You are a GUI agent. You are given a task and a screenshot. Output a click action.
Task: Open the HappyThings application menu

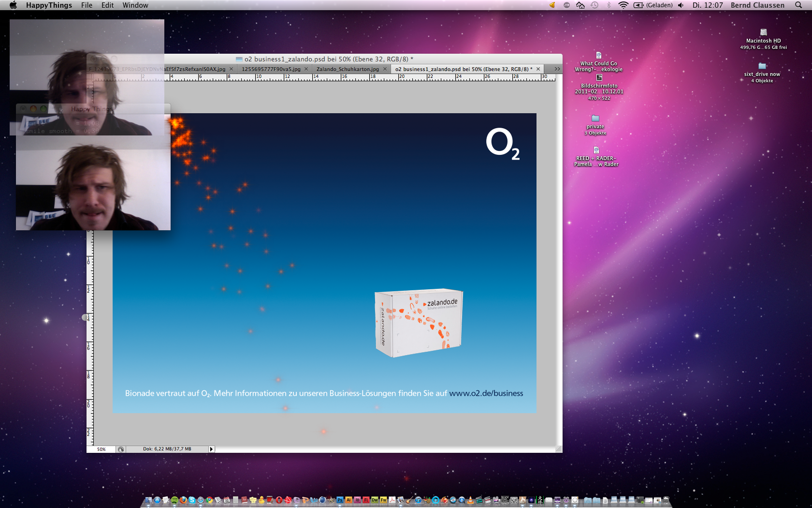[x=49, y=5]
